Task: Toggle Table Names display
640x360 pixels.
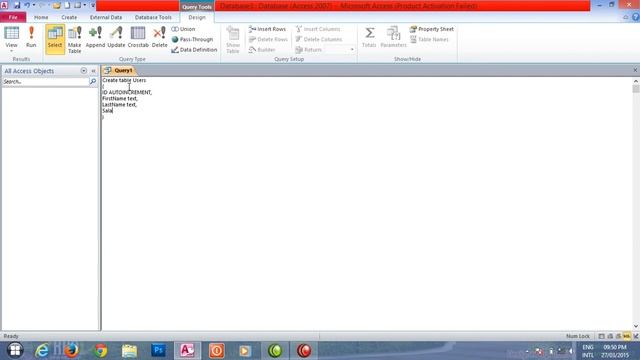Action: click(x=429, y=39)
